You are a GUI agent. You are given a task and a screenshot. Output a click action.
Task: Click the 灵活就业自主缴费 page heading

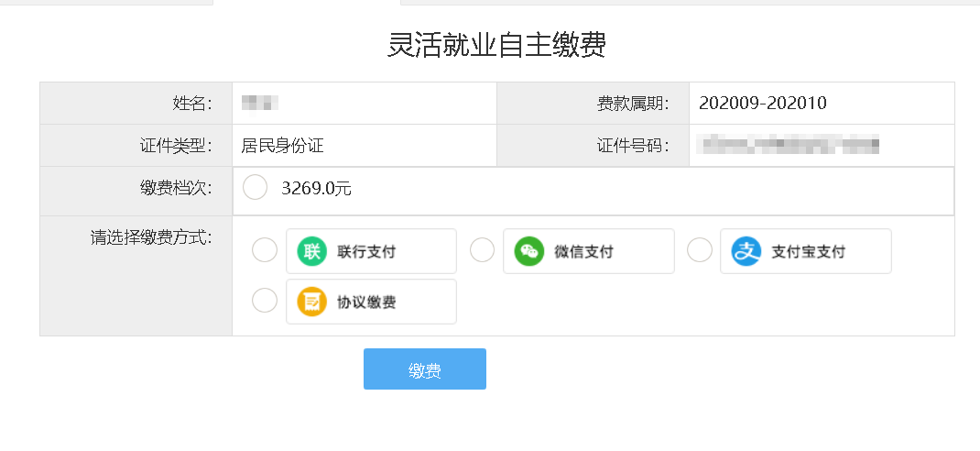point(497,45)
